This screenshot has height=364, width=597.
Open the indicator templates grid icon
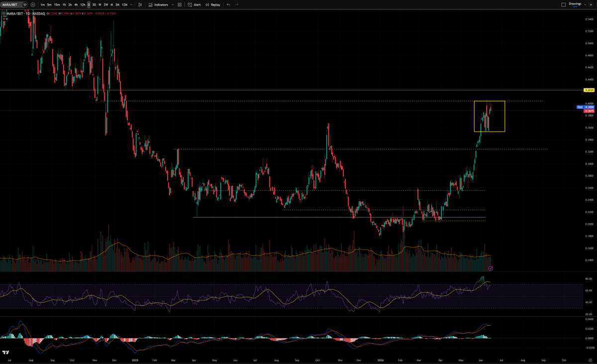pyautogui.click(x=180, y=4)
